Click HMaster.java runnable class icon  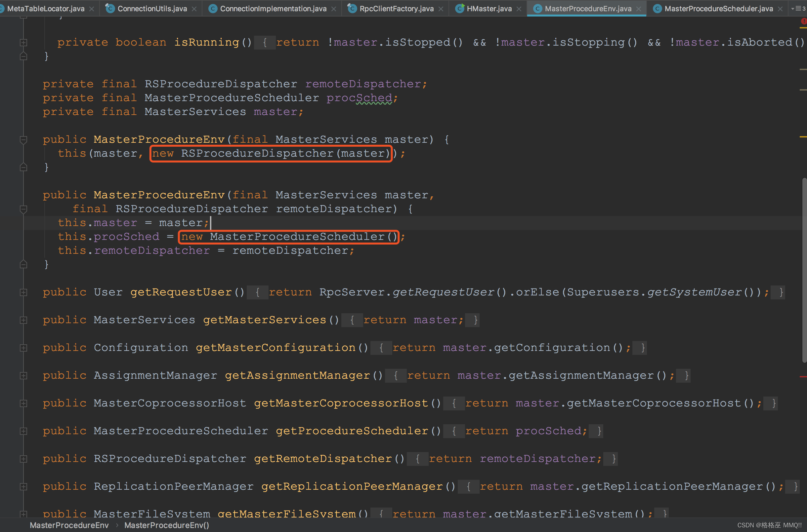[x=460, y=8]
